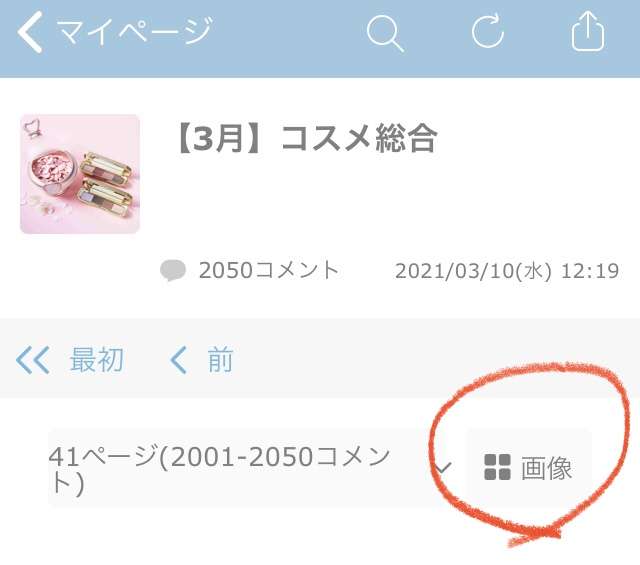Viewport: 640px width, 565px height.
Task: Expand the page list with the down arrow
Action: click(x=443, y=467)
